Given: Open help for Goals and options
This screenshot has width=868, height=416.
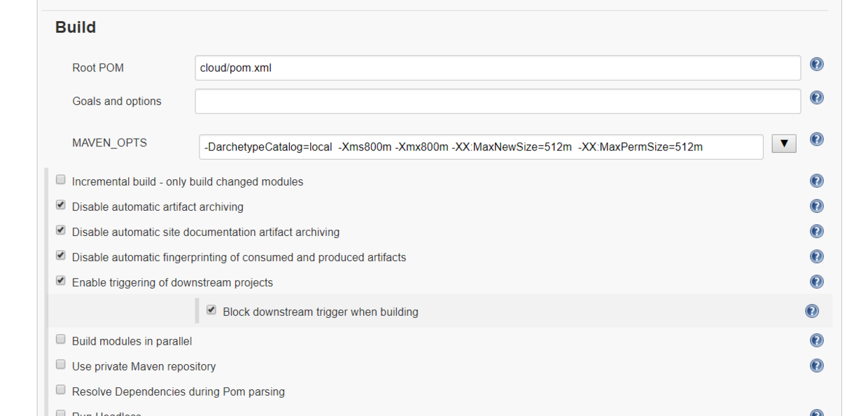Looking at the screenshot, I should tap(816, 98).
